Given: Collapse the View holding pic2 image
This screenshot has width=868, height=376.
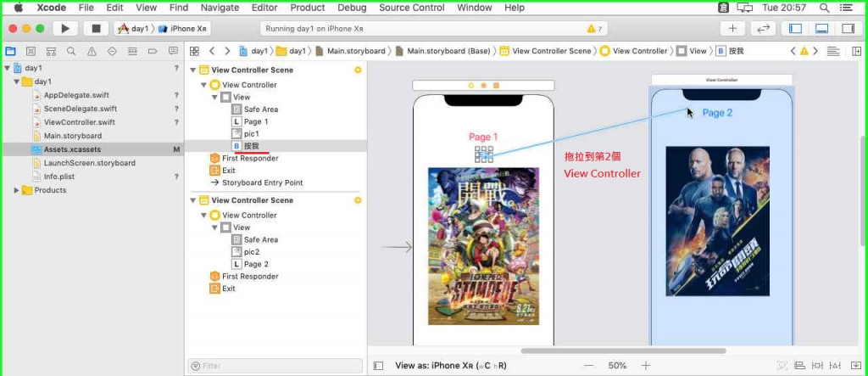Looking at the screenshot, I should coord(214,227).
